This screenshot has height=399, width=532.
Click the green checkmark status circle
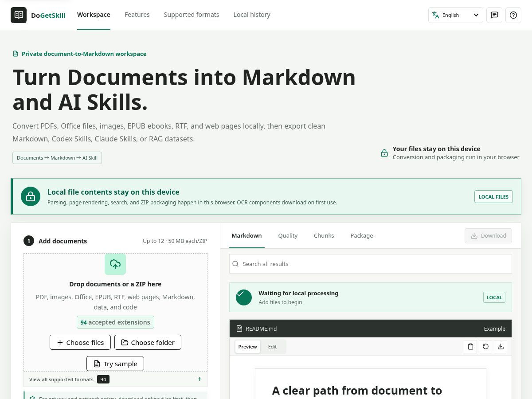(x=244, y=297)
